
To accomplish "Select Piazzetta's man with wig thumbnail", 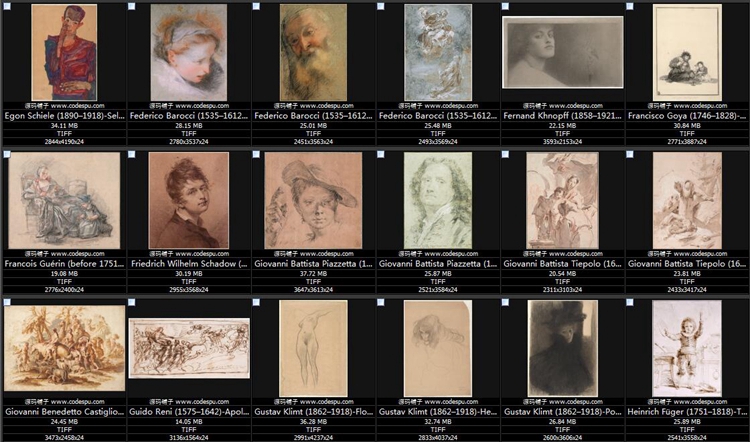I will pyautogui.click(x=438, y=200).
